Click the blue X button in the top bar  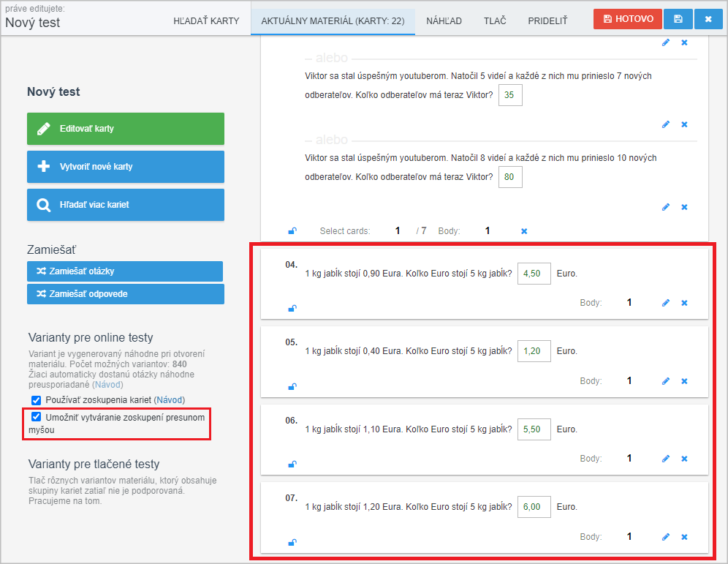708,19
